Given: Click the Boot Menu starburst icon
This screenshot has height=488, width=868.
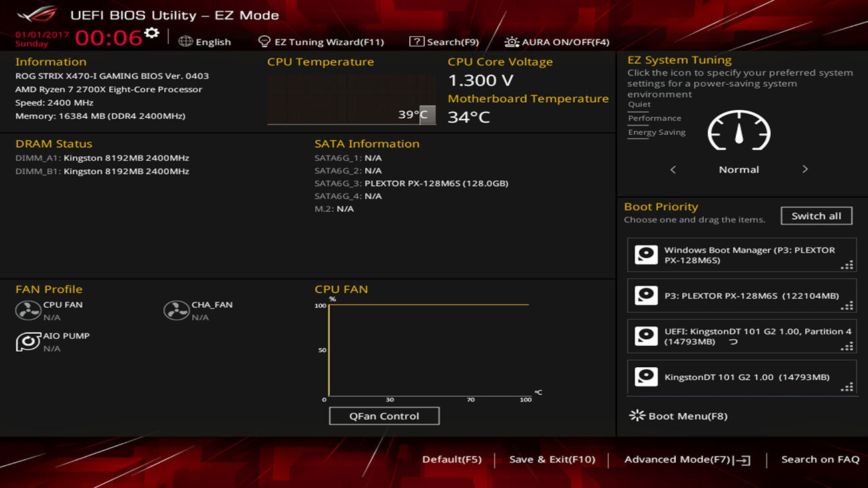Looking at the screenshot, I should point(637,415).
